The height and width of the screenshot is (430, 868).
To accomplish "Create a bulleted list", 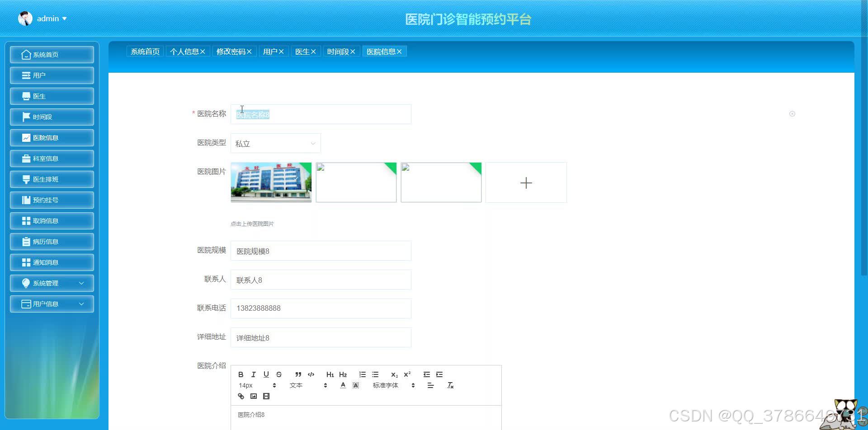I will [x=375, y=374].
